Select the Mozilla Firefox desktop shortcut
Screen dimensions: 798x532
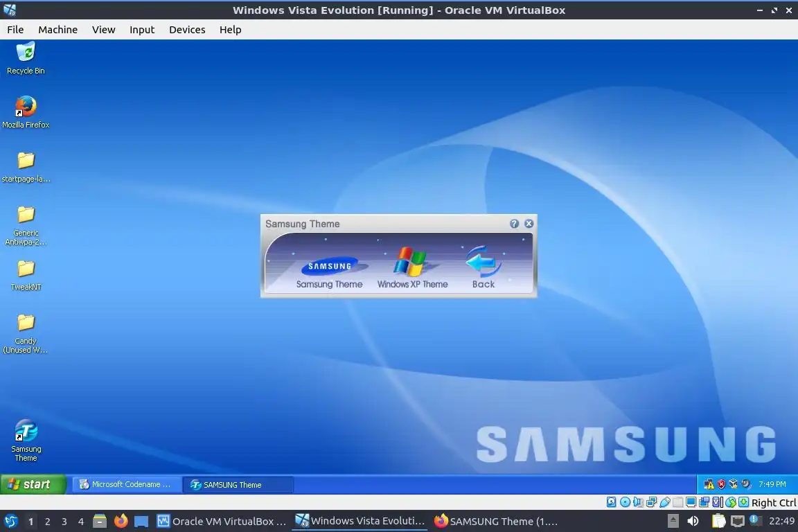[26, 112]
